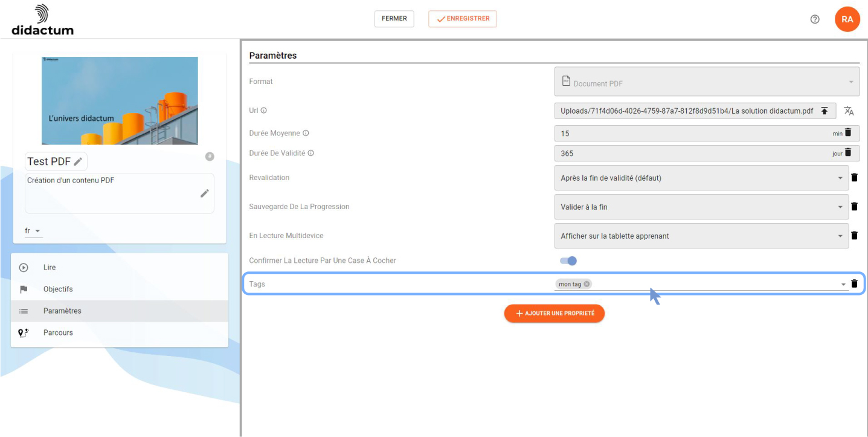Screen dimensions: 868x437
Task: Delete En Lecture Multidevice property
Action: coord(854,236)
